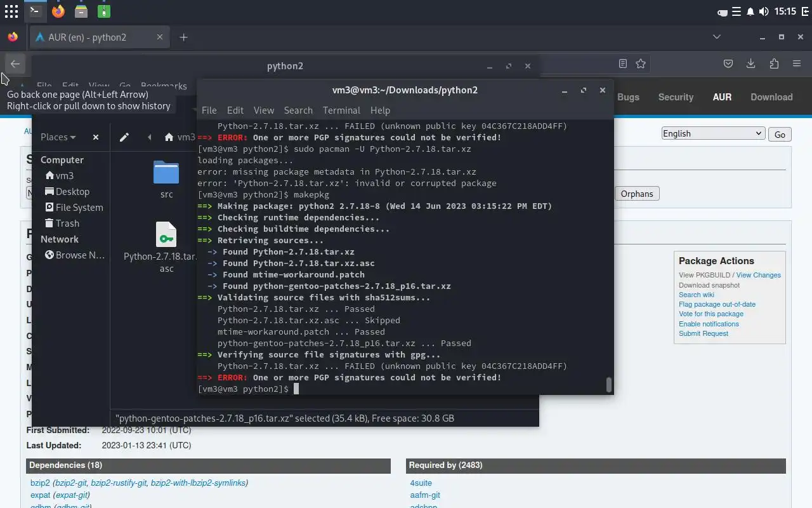Open Desktop in the sidebar

67,191
